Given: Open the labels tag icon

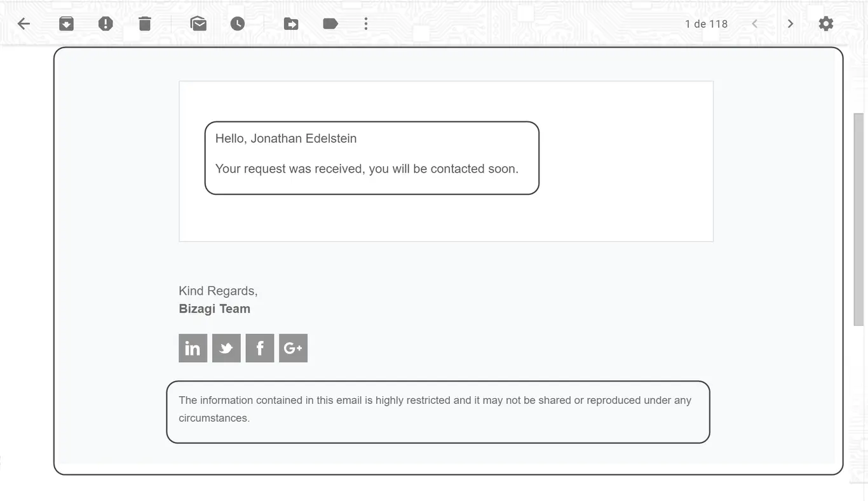Looking at the screenshot, I should (330, 24).
